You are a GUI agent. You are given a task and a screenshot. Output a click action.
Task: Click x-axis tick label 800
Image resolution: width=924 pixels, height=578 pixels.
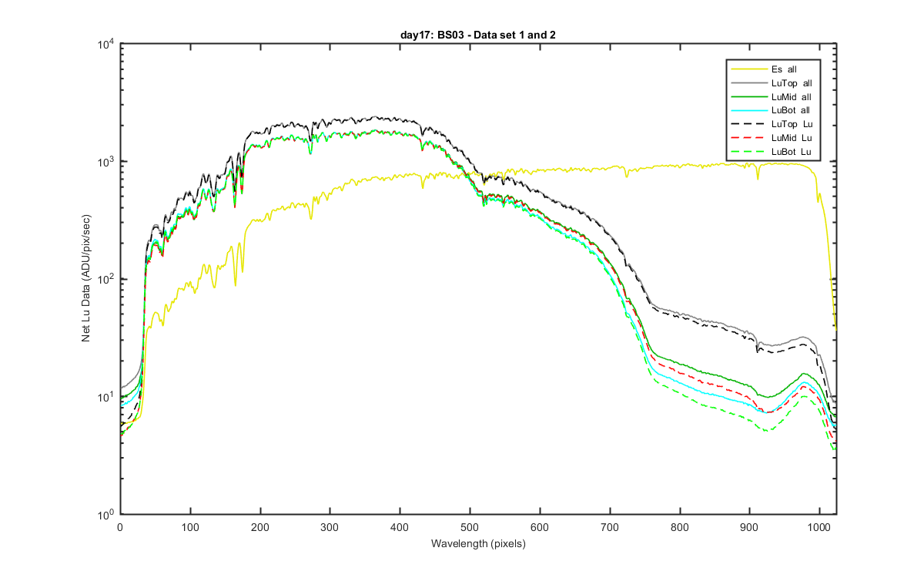679,527
